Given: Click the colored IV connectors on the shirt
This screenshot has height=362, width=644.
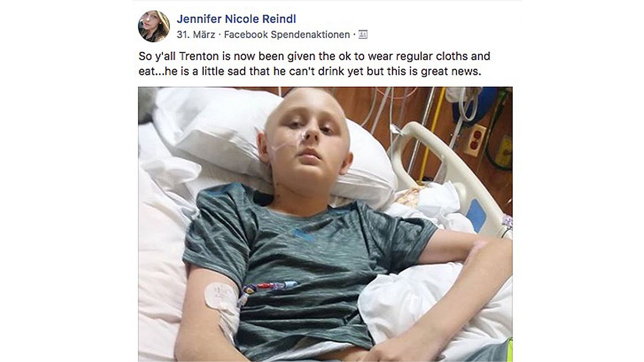Looking at the screenshot, I should [268, 288].
